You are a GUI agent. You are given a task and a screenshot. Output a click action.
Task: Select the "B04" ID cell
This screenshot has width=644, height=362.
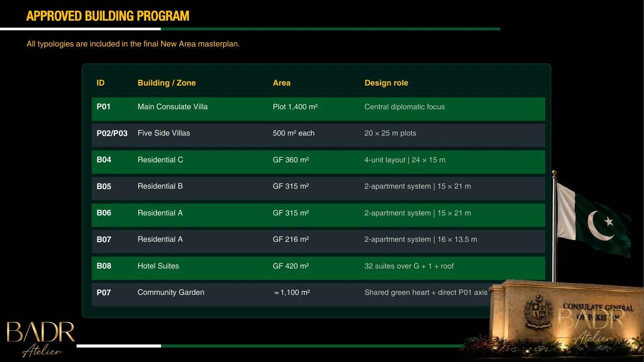(x=104, y=160)
